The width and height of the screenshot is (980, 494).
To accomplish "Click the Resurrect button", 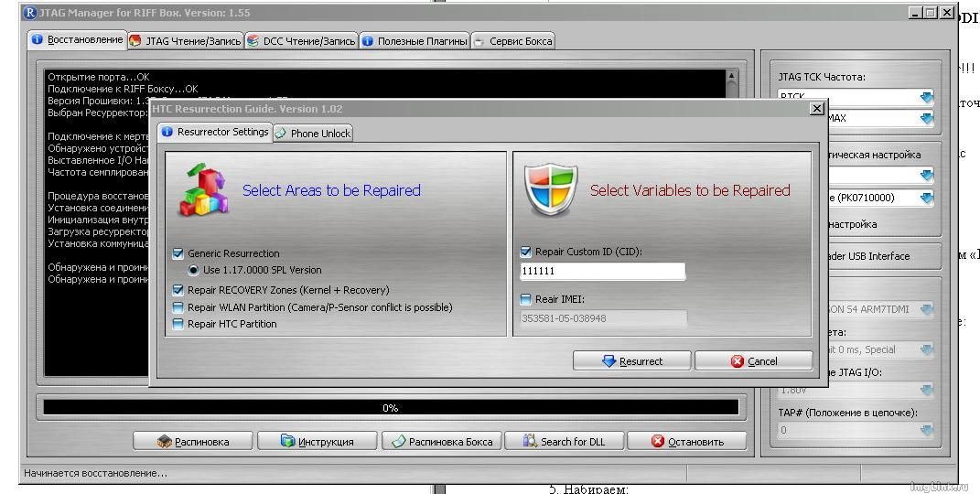I will click(631, 361).
